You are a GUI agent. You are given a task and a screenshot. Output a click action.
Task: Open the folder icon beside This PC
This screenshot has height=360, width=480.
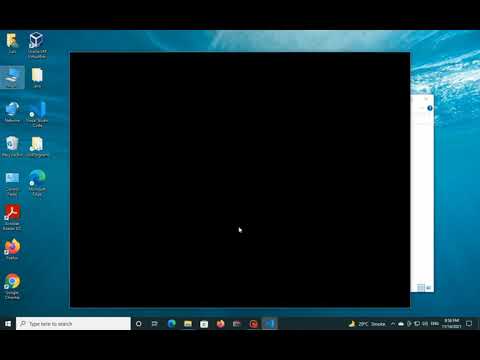coord(37,77)
